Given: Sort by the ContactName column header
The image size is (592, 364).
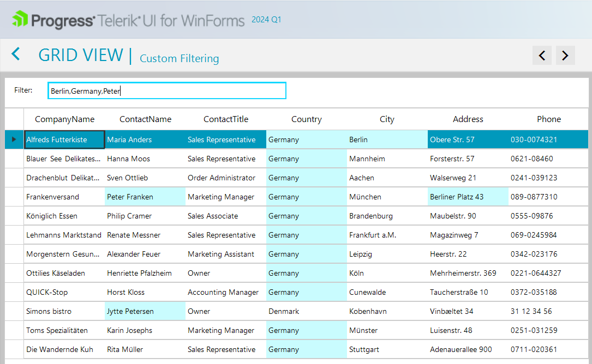Looking at the screenshot, I should pos(145,119).
